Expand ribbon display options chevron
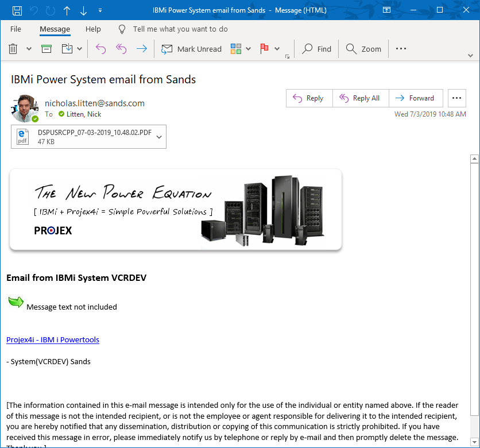 [x=470, y=56]
